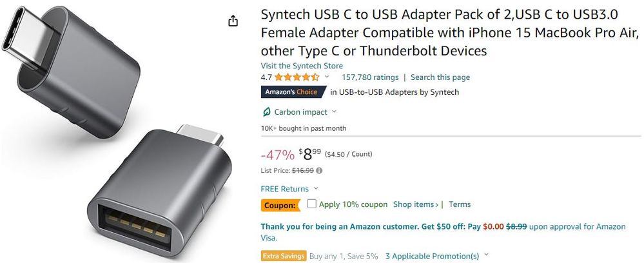Click Search this page link
Image resolution: width=644 pixels, height=263 pixels.
440,77
